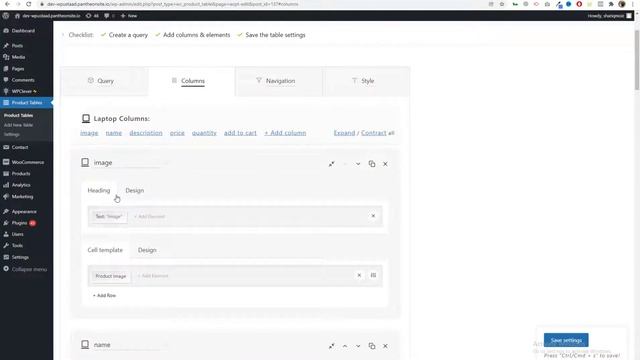The height and width of the screenshot is (360, 640).
Task: Open Design tab next to Heading
Action: [135, 191]
